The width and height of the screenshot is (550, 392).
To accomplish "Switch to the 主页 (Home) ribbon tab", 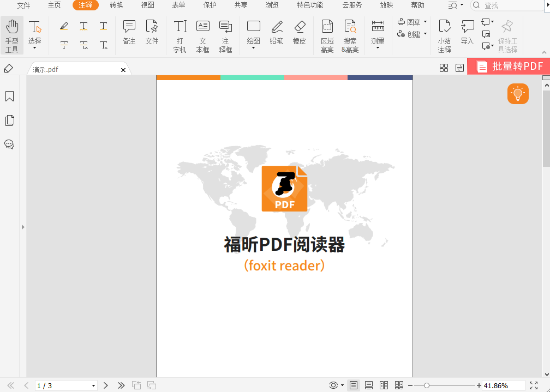I will pyautogui.click(x=55, y=6).
